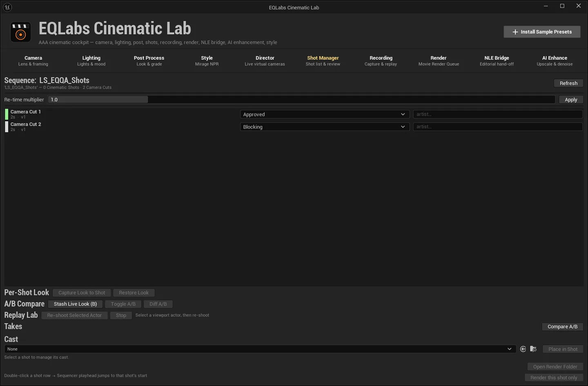Click Render this shot only
The height and width of the screenshot is (386, 588).
pos(554,378)
